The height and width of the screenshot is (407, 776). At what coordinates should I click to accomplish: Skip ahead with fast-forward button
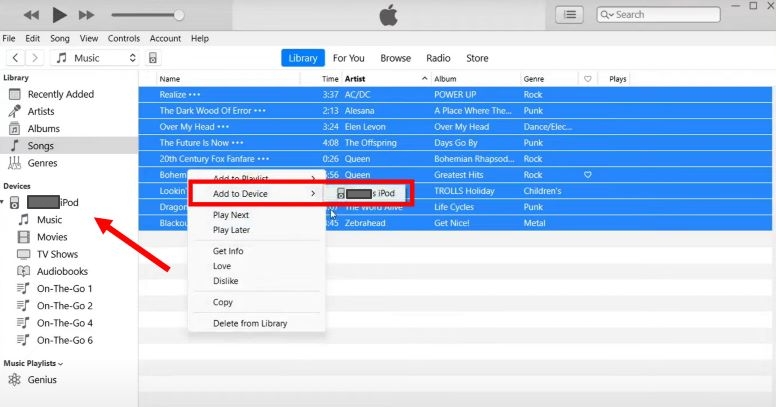click(86, 15)
